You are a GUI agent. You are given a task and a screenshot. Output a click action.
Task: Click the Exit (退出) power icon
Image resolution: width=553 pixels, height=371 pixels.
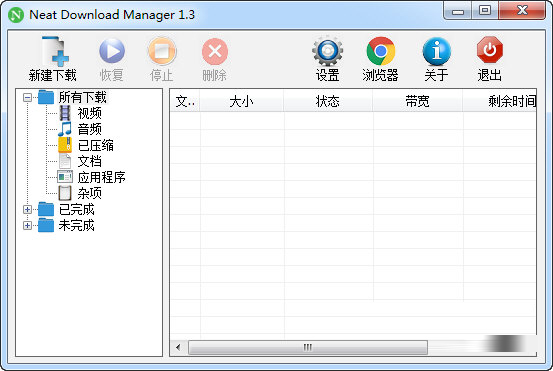click(490, 49)
